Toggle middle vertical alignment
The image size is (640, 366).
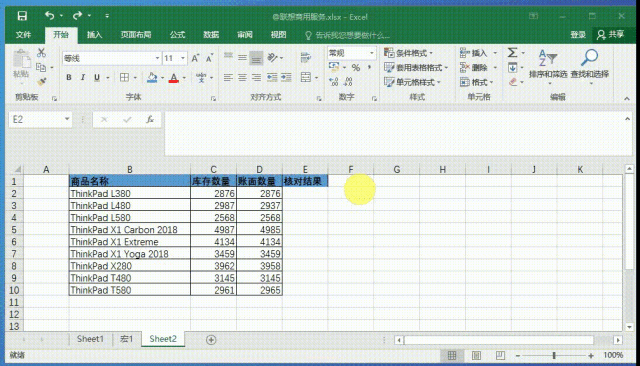242,58
